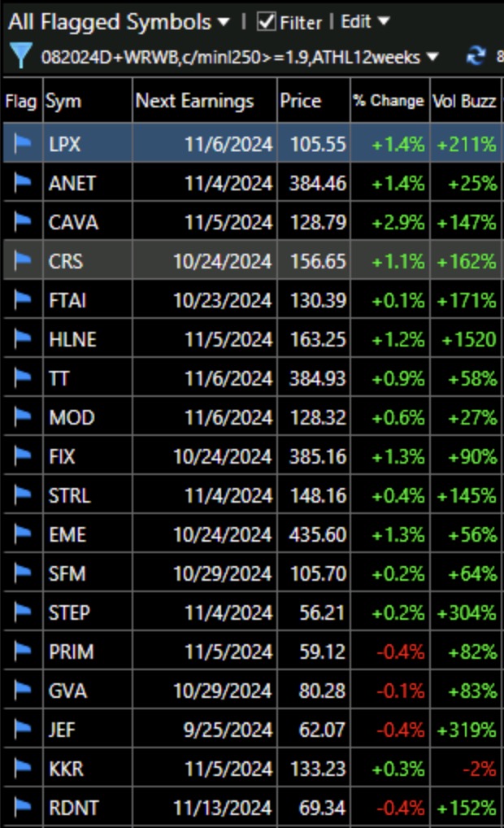The height and width of the screenshot is (828, 504).
Task: Toggle the flag on the EME row
Action: click(x=22, y=534)
